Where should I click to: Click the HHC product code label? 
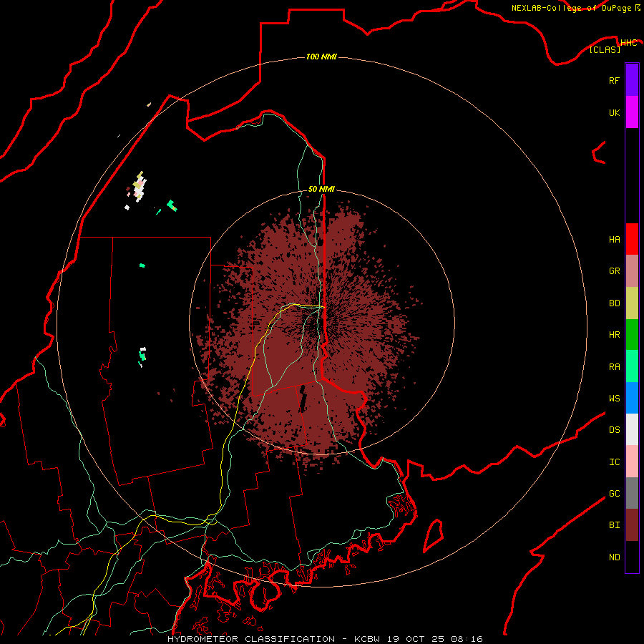[628, 43]
